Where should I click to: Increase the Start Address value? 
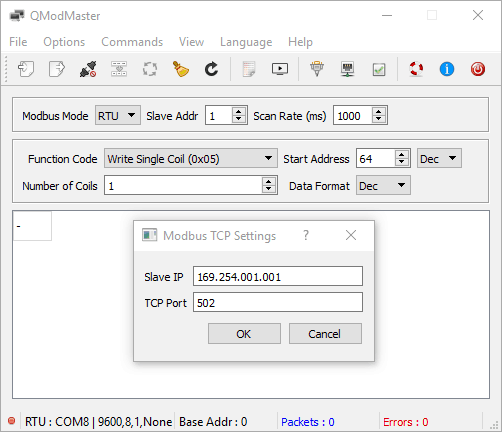pyautogui.click(x=402, y=154)
